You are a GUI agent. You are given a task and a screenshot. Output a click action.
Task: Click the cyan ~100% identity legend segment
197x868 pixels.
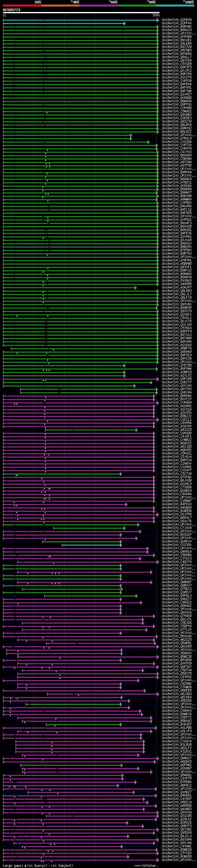pyautogui.click(x=175, y=6)
